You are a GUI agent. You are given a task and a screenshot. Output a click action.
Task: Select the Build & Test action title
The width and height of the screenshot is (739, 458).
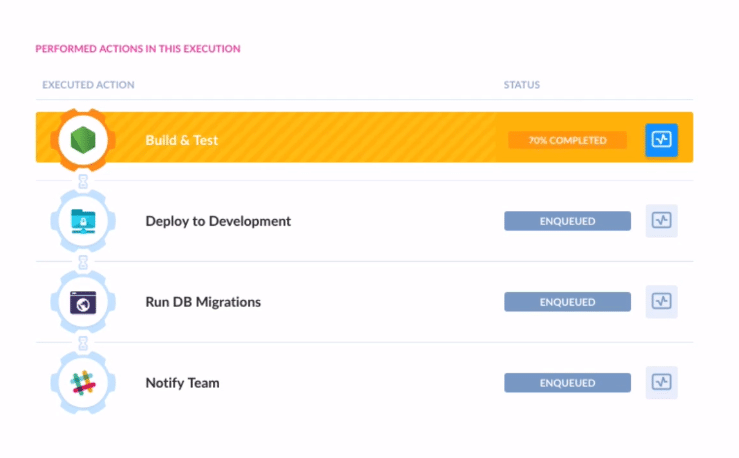tap(181, 140)
